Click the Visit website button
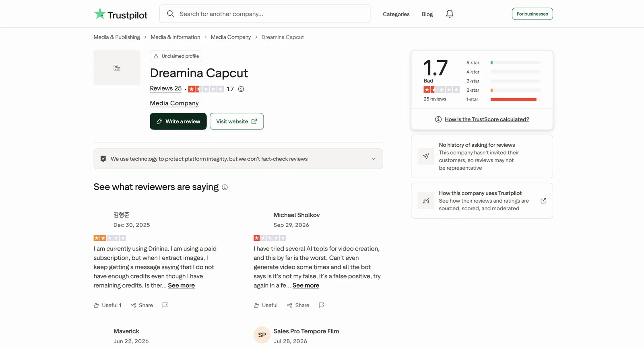The image size is (644, 349). point(237,121)
